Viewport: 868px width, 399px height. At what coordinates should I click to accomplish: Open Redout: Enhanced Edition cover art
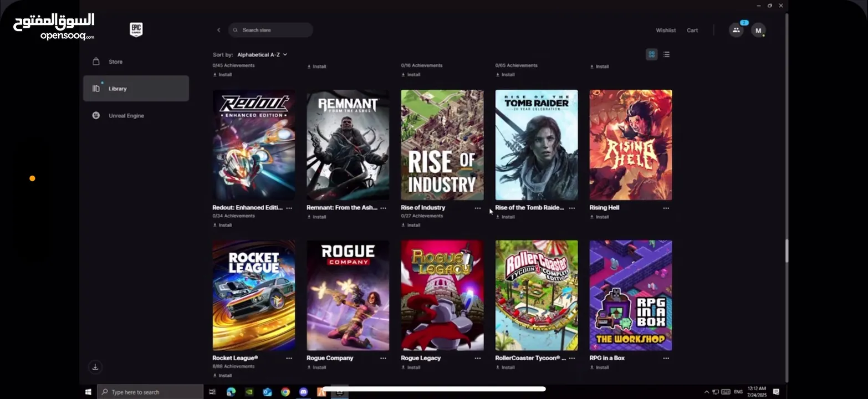[x=254, y=145]
